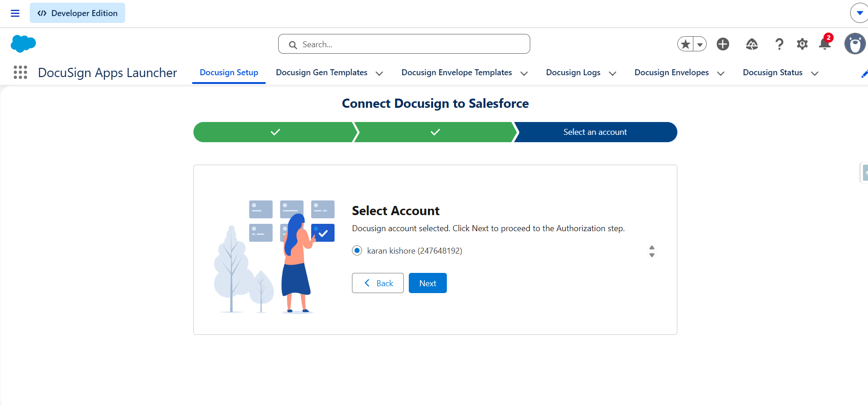Screen dimensions: 868x405
Task: Click the Select an account step
Action: click(x=595, y=132)
